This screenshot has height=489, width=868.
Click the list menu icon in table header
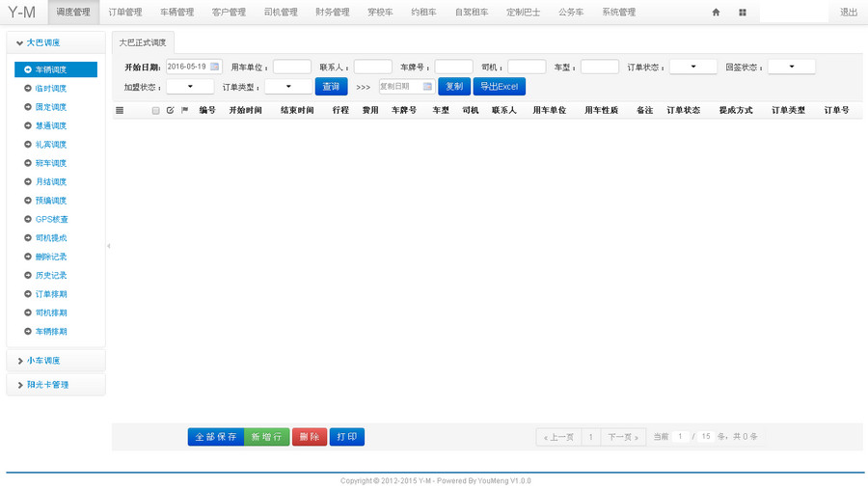120,111
